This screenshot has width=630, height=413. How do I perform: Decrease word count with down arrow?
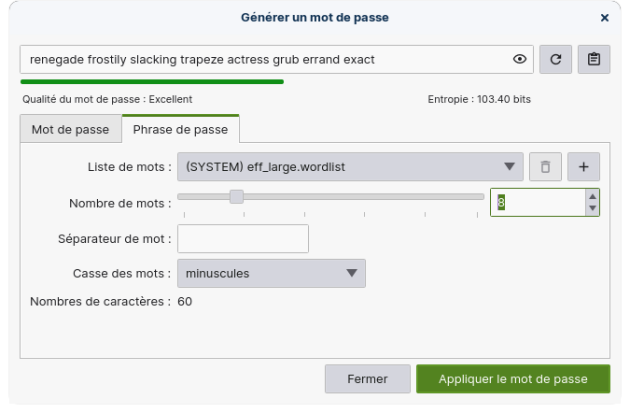[593, 208]
